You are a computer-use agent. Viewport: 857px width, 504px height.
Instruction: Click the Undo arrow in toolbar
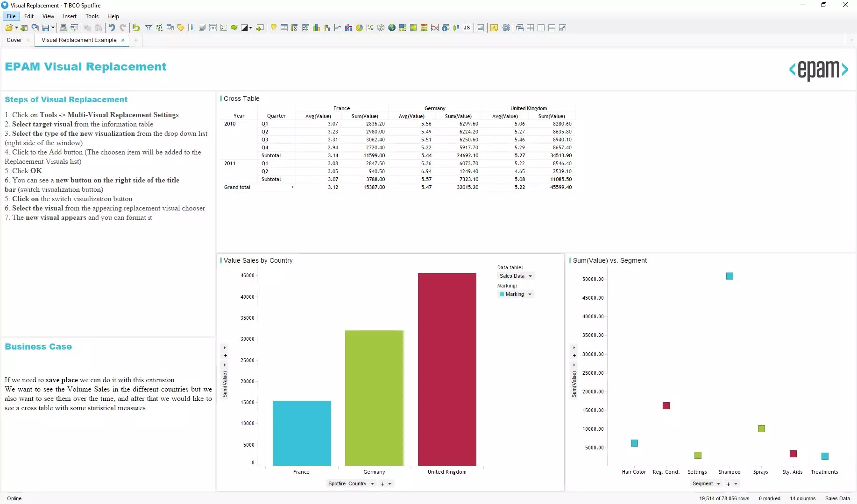pyautogui.click(x=112, y=28)
